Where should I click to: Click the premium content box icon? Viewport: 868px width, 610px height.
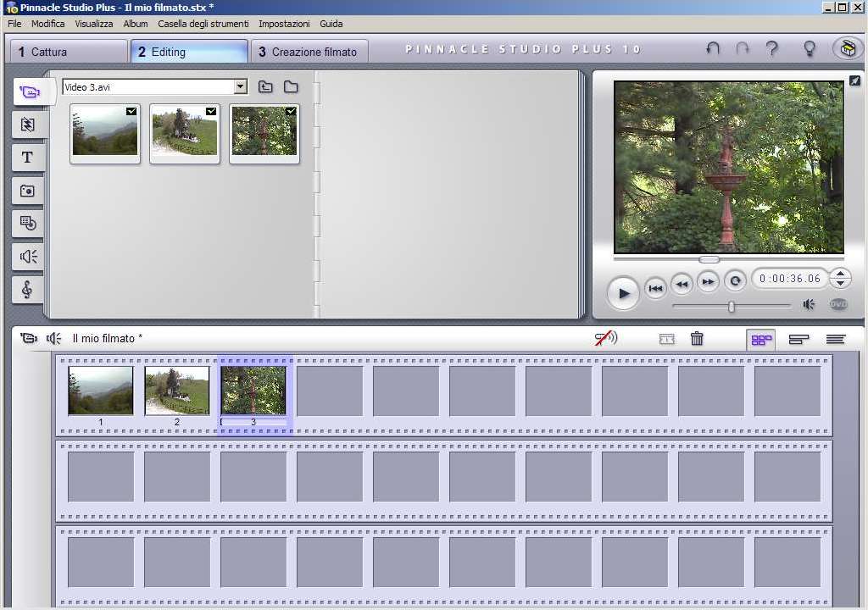pos(848,48)
